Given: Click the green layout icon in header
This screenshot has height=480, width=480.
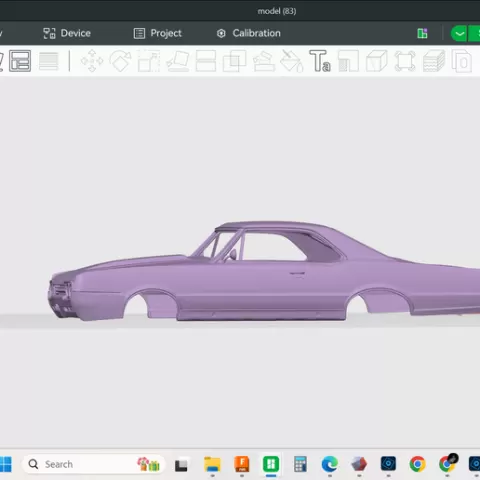Looking at the screenshot, I should [x=422, y=33].
